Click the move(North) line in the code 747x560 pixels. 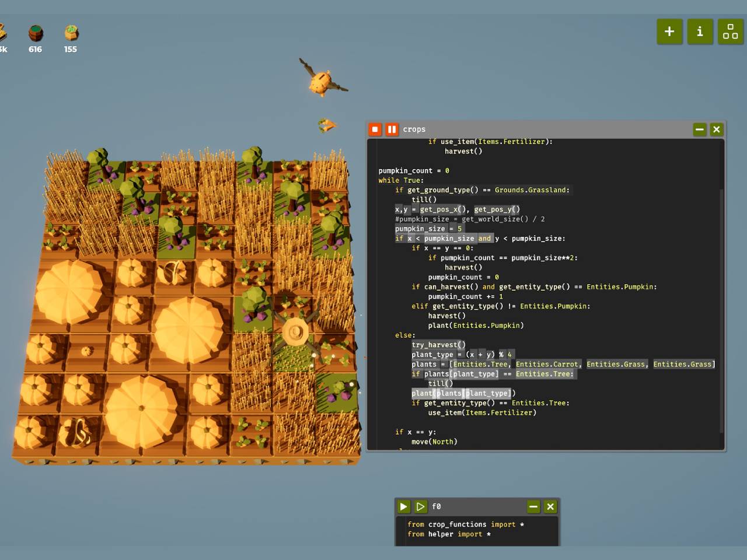click(x=434, y=442)
